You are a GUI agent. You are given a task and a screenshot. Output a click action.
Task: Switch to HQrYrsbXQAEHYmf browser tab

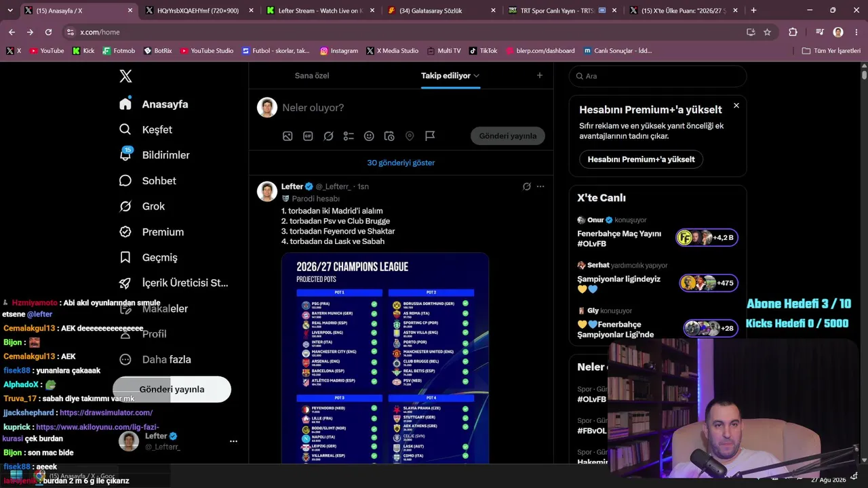[x=197, y=10]
